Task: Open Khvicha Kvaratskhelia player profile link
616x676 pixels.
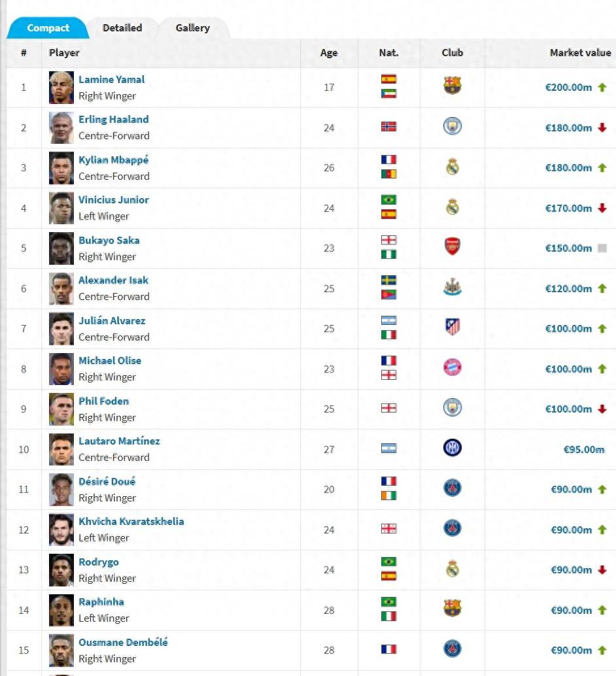Action: 131,522
